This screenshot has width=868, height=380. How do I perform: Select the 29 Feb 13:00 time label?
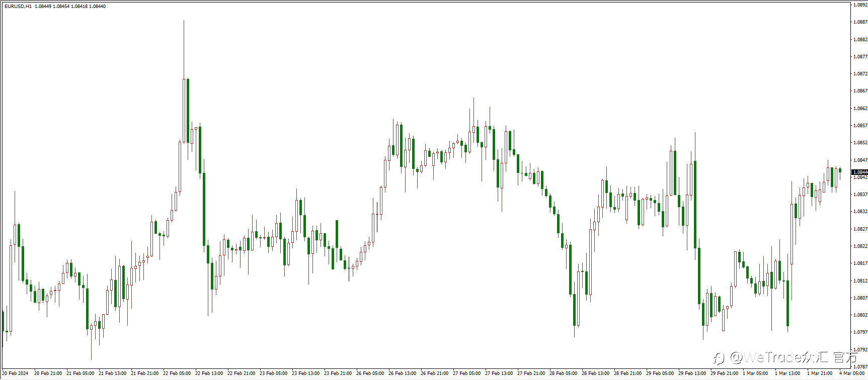tap(692, 373)
